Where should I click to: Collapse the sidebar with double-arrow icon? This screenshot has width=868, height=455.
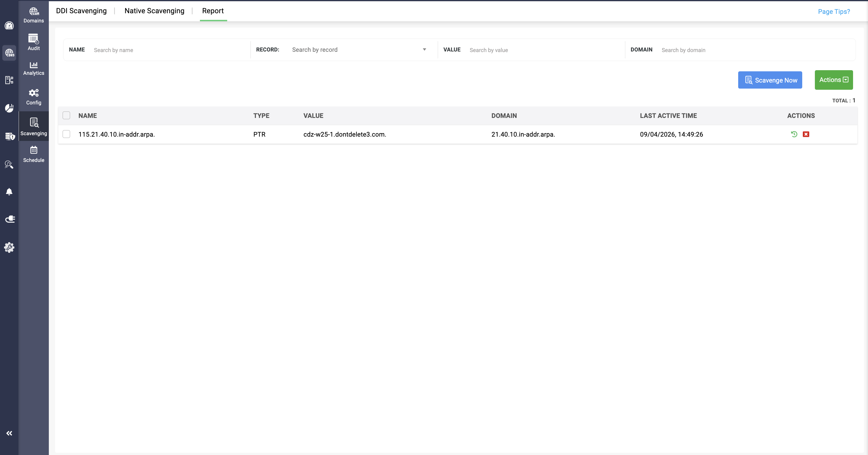point(9,433)
